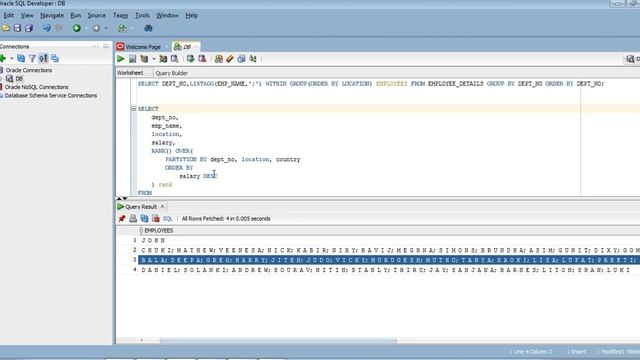Select Database Schema Service Connections node
Viewport: 640px width, 360px height.
point(51,96)
